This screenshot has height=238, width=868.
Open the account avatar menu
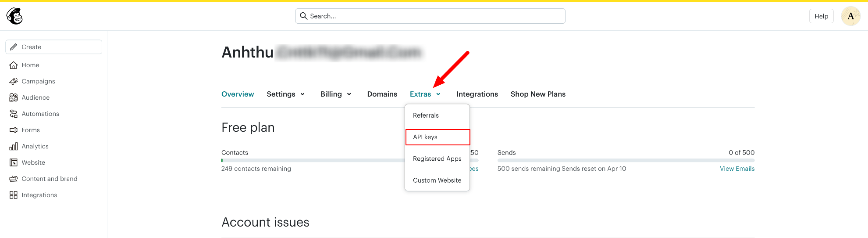(x=851, y=16)
